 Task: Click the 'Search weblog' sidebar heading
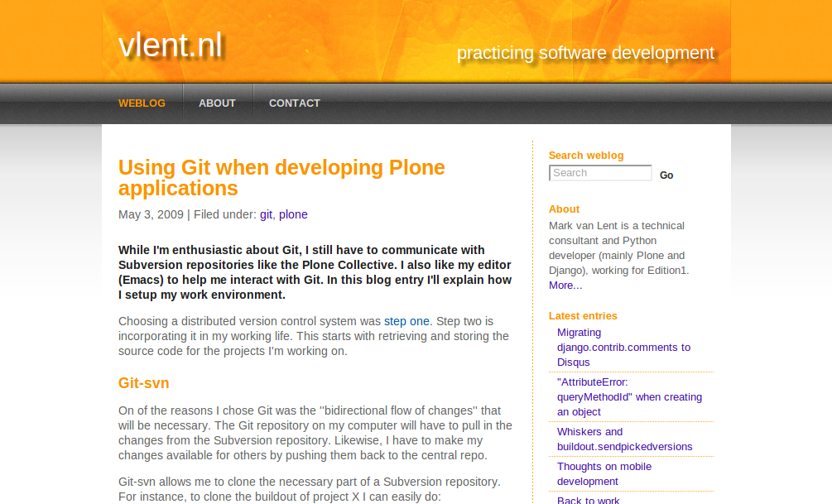[586, 156]
